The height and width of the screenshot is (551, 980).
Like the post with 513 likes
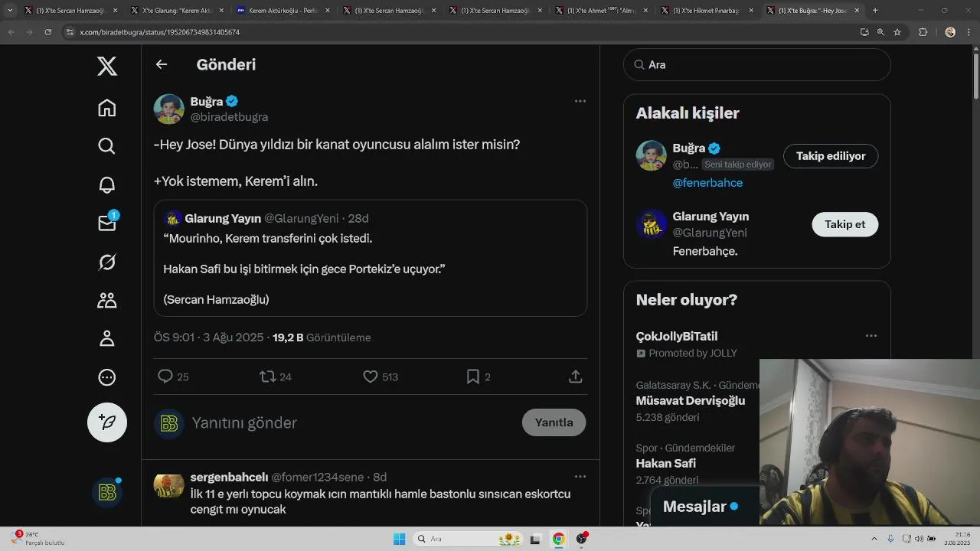pos(371,377)
